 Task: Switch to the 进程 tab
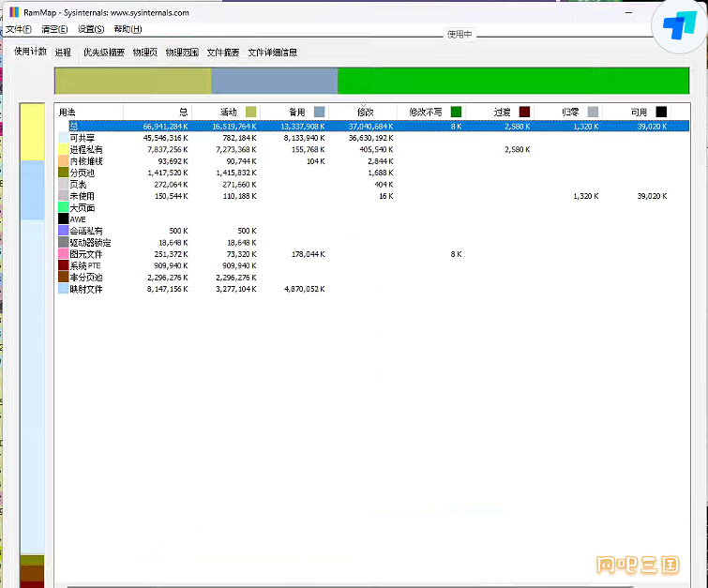(63, 53)
